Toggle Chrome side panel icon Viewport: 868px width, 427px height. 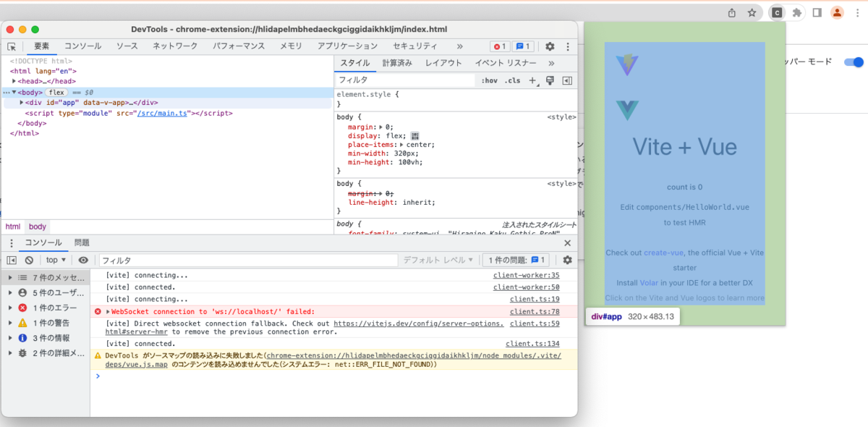click(x=817, y=12)
